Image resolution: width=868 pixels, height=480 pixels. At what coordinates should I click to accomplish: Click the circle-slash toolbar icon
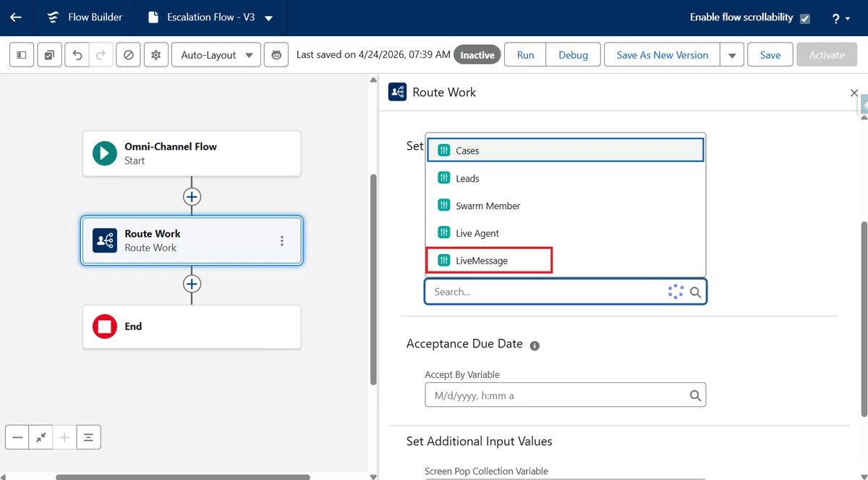[129, 55]
